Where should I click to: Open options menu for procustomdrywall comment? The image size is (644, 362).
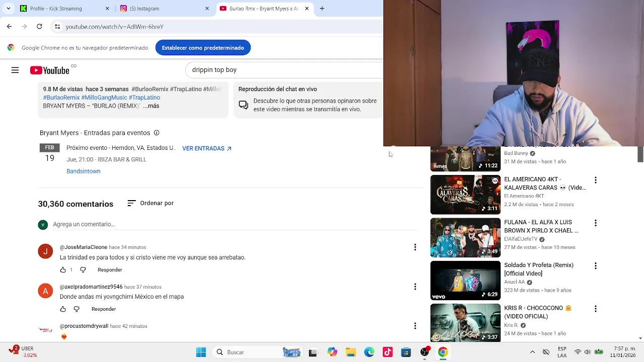(415, 326)
